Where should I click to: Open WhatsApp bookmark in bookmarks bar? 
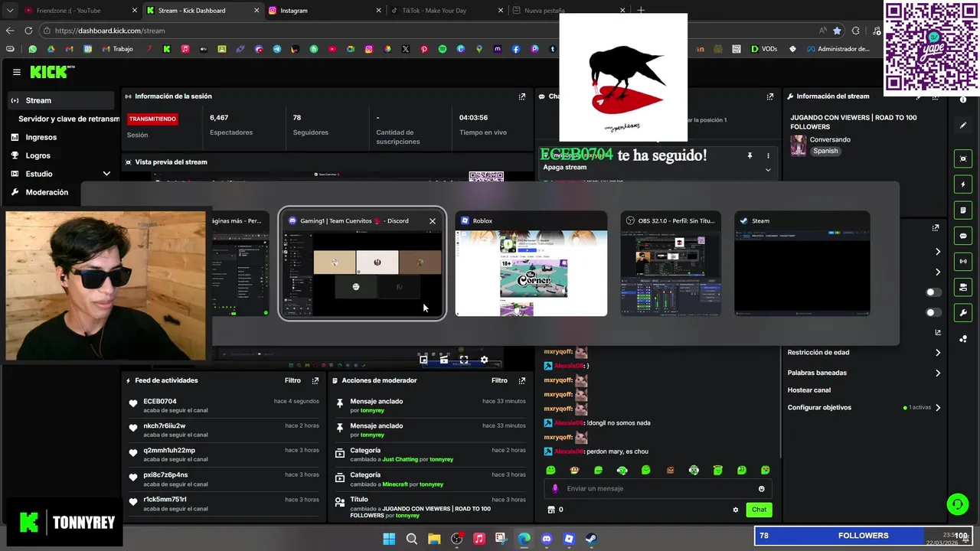pyautogui.click(x=32, y=49)
